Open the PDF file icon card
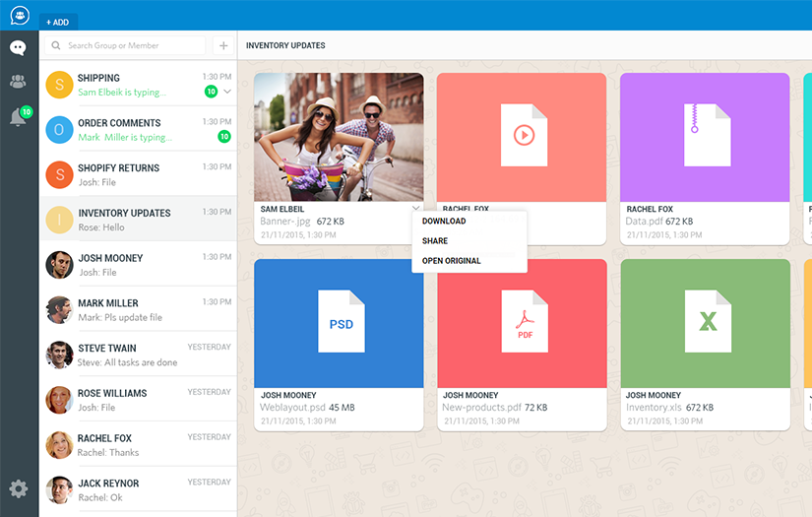812x517 pixels. [524, 322]
